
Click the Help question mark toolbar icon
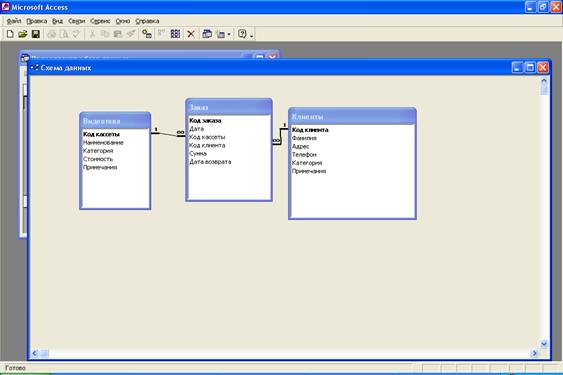[x=242, y=34]
